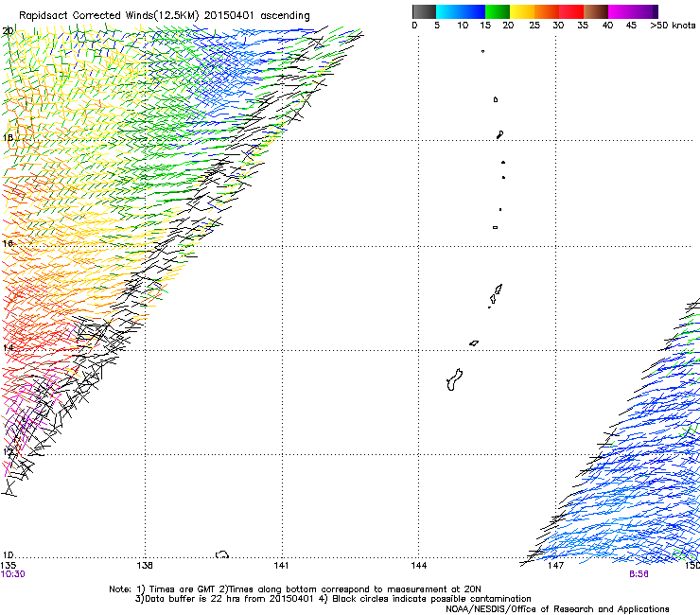Image resolution: width=700 pixels, height=615 pixels.
Task: Click the '40' legend scale label
Action: [607, 26]
